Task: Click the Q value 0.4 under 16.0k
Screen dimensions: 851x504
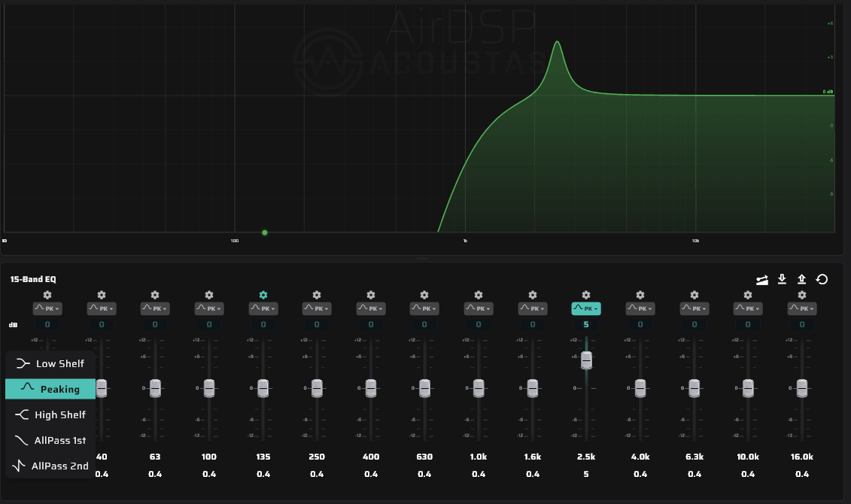Action: click(x=802, y=474)
